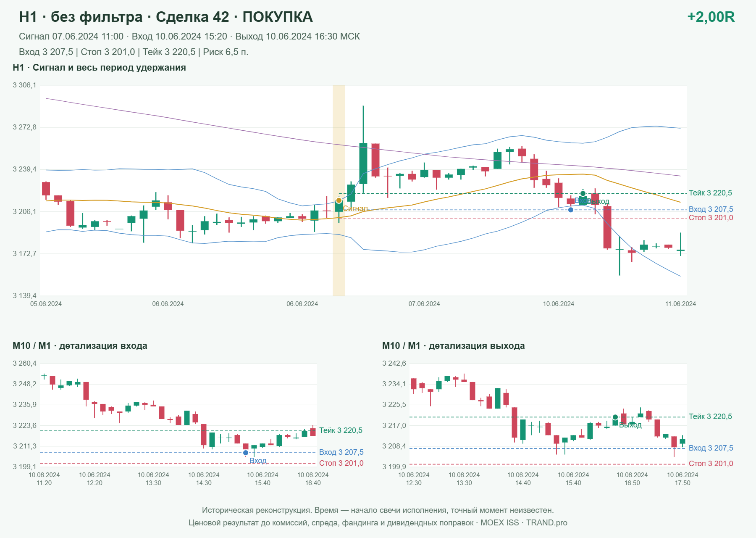Click the 'MOEX ISS · TRAND.pro' footer text
This screenshot has height=538, width=756.
coord(524,523)
